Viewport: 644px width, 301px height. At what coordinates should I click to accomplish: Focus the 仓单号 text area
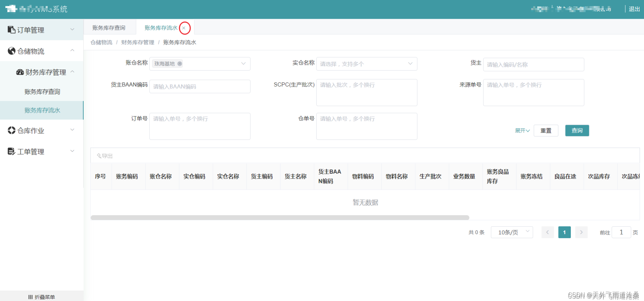(367, 126)
